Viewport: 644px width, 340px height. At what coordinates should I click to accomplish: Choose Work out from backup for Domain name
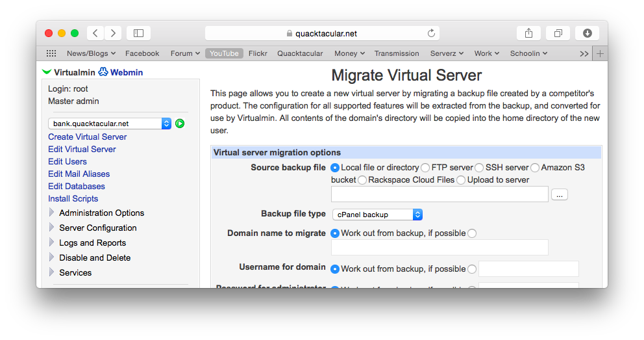[335, 233]
